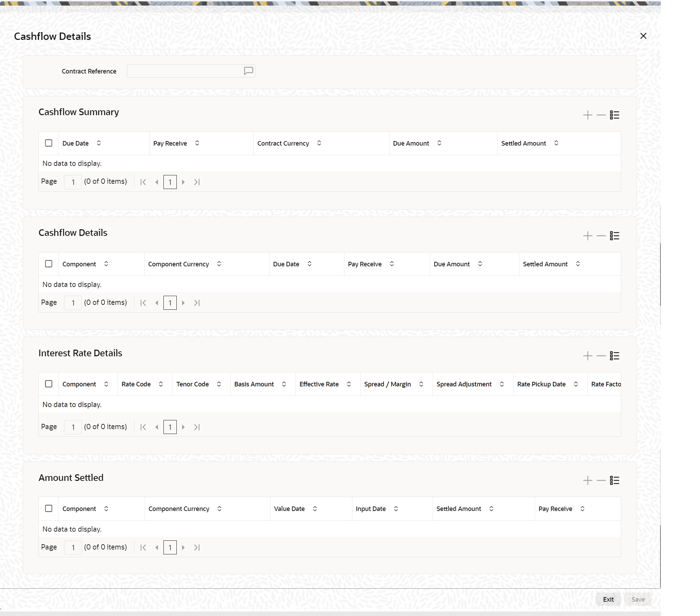Sort Amount Settled by Value Date
The height and width of the screenshot is (616, 700).
315,509
